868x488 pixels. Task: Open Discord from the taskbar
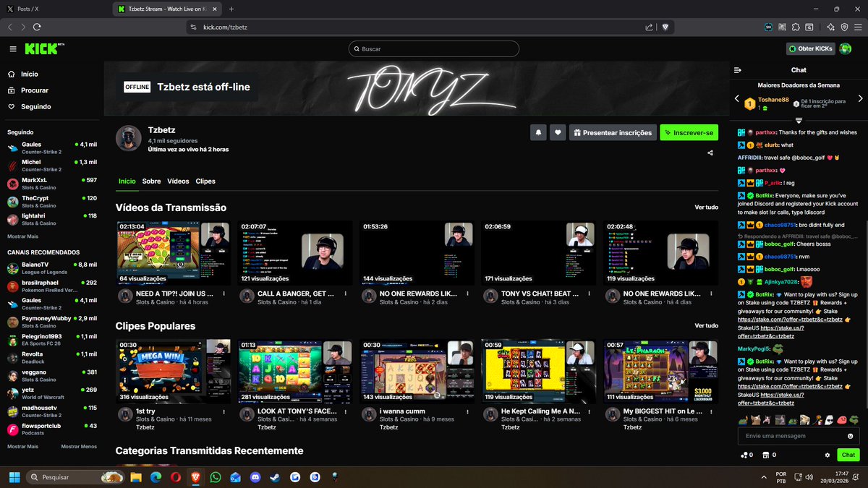tap(255, 477)
